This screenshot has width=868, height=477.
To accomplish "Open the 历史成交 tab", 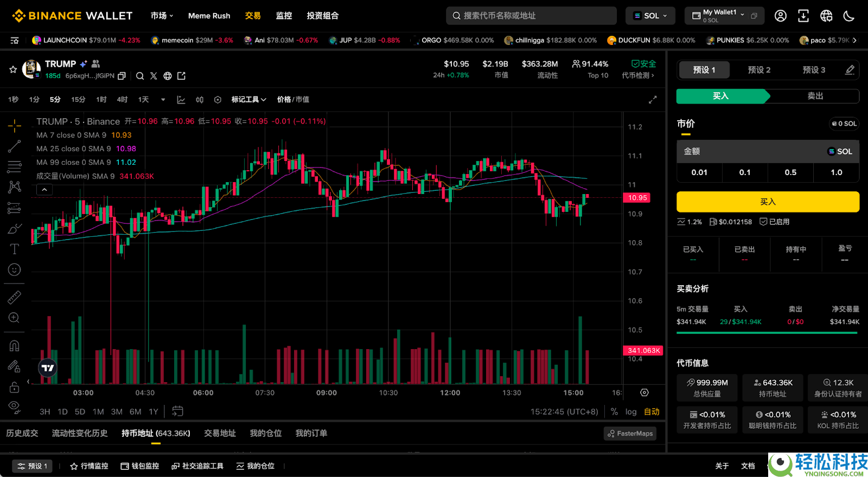I will point(22,434).
